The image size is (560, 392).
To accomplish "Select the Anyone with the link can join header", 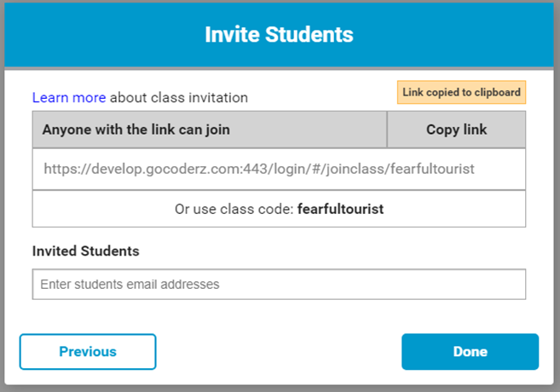I will pyautogui.click(x=136, y=130).
